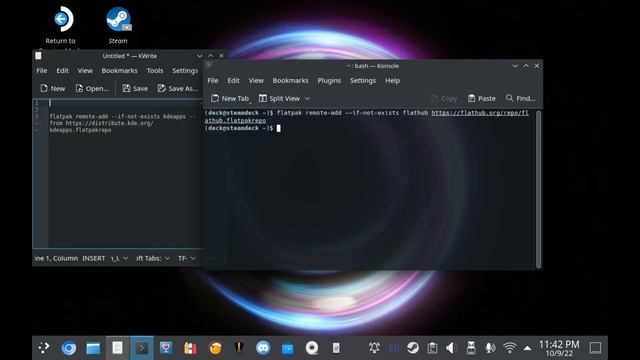640x360 pixels.
Task: Expand hidden system tray icons arrow
Action: pyautogui.click(x=527, y=348)
